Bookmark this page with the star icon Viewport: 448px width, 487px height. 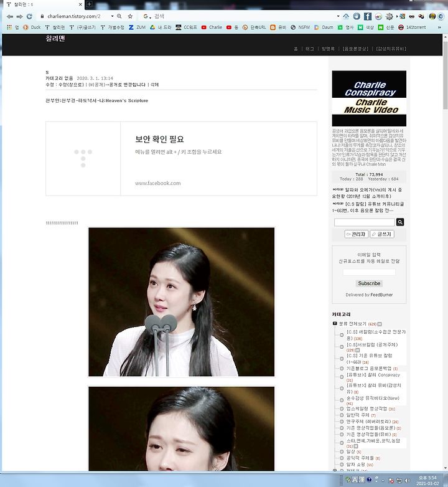130,16
